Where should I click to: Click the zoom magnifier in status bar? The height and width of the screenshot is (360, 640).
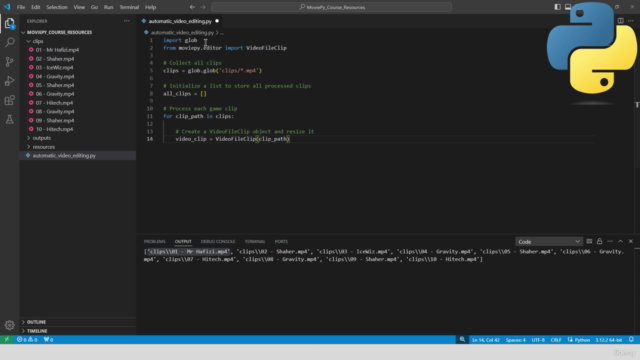[462, 340]
